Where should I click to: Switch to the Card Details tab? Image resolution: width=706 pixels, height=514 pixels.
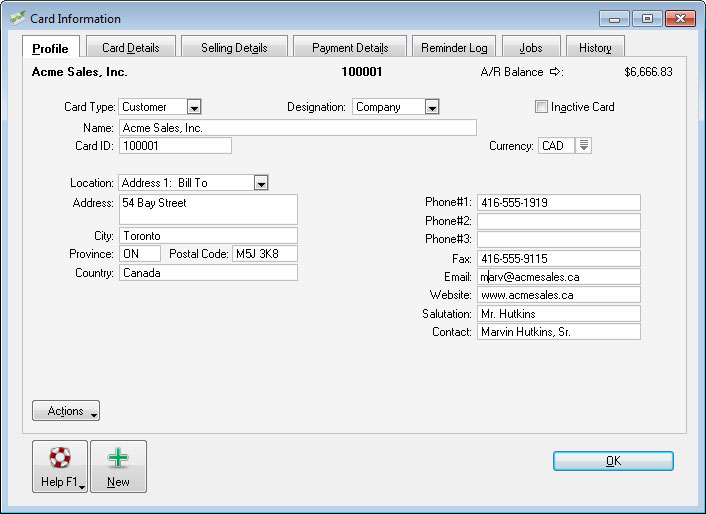pos(131,47)
